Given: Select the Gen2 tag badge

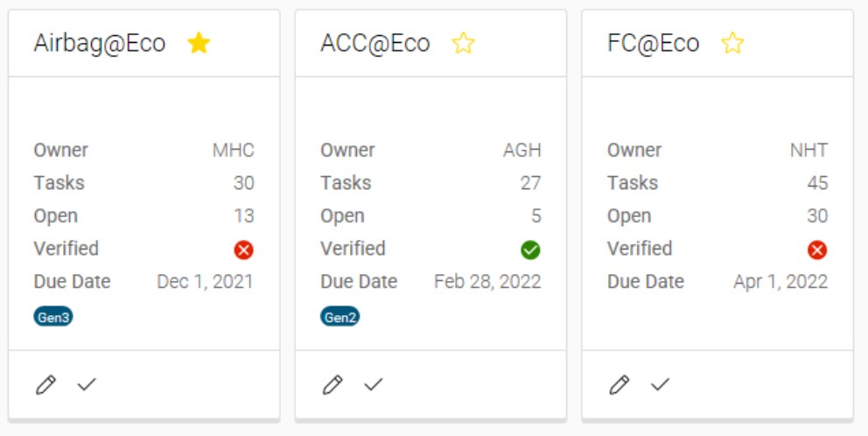Looking at the screenshot, I should tap(339, 317).
